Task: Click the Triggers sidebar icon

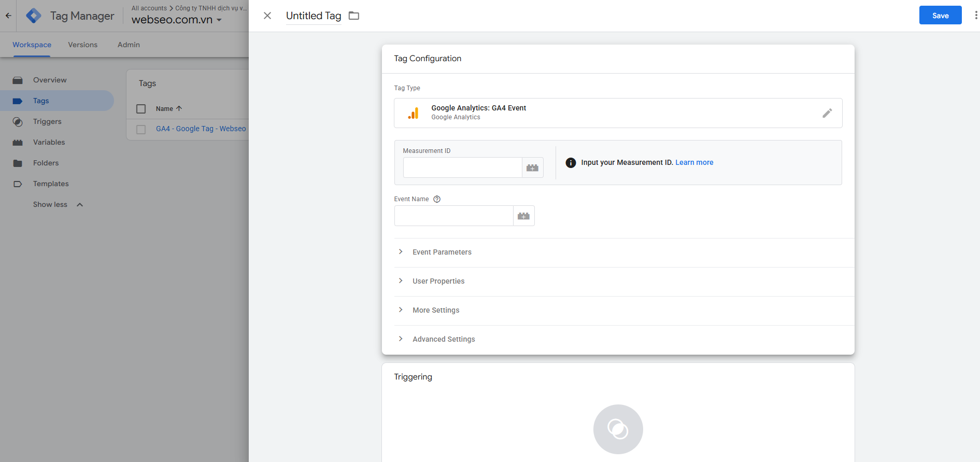Action: 18,122
